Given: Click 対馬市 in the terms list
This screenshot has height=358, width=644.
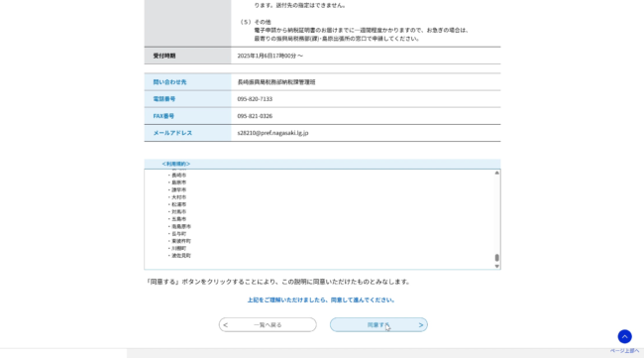Looking at the screenshot, I should [x=178, y=211].
